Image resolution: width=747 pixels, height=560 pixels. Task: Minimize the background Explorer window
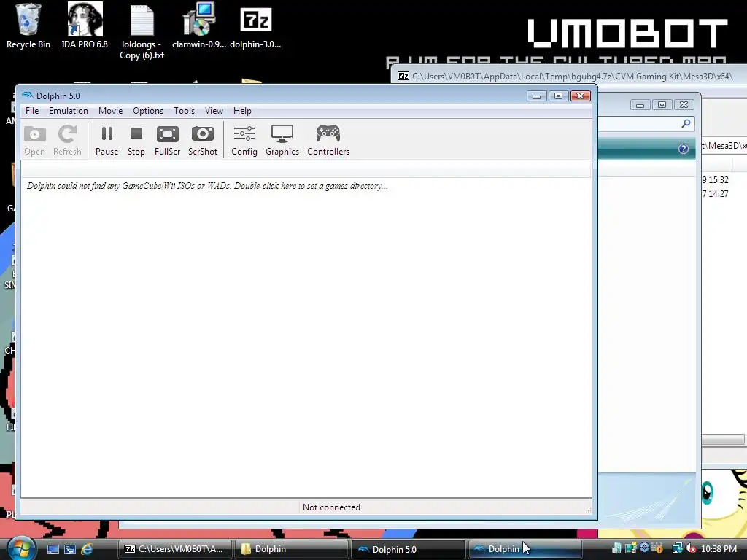point(640,105)
